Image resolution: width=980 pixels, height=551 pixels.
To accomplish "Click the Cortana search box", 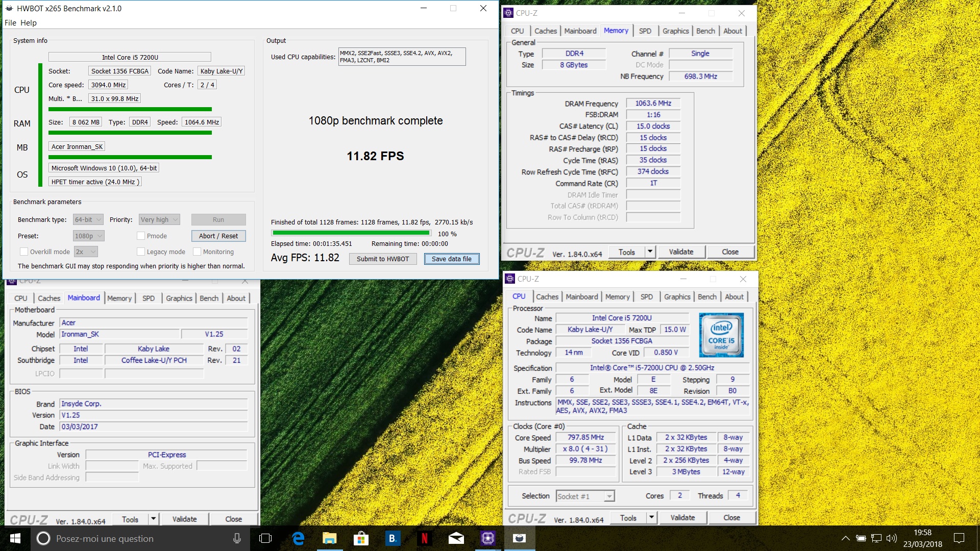I will click(x=140, y=538).
